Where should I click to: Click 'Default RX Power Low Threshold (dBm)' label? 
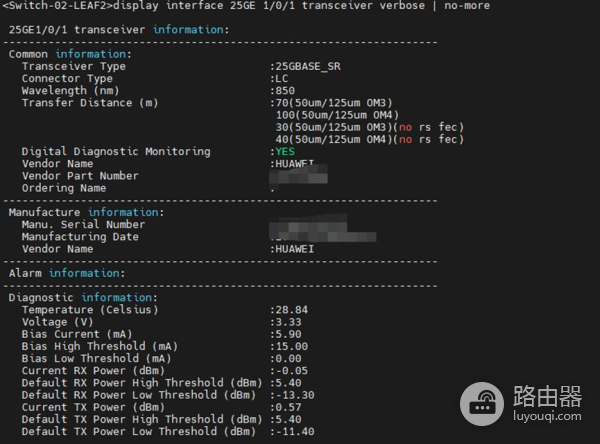(139, 395)
